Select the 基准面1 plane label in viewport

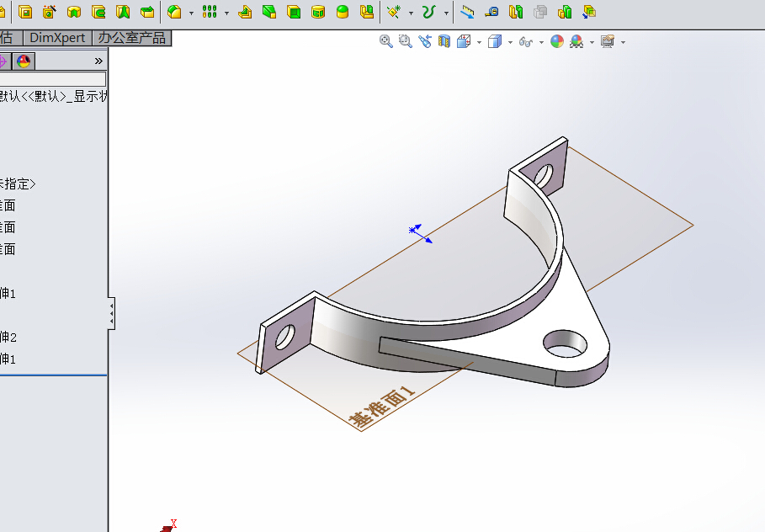(x=381, y=408)
